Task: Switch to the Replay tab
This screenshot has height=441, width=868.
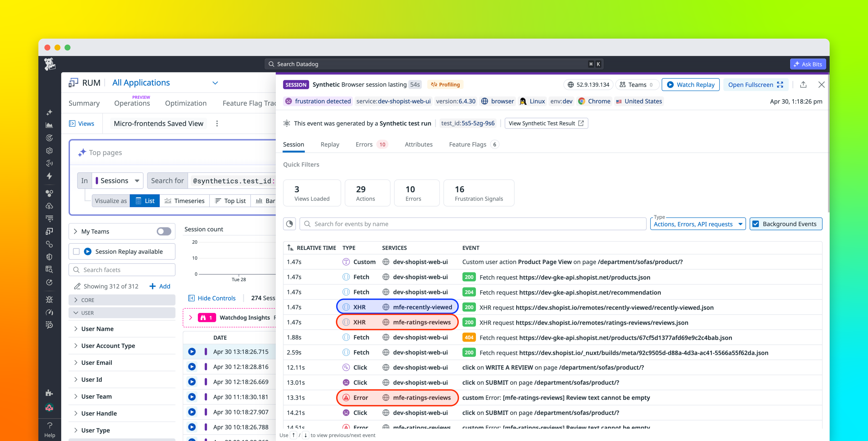Action: coord(330,144)
